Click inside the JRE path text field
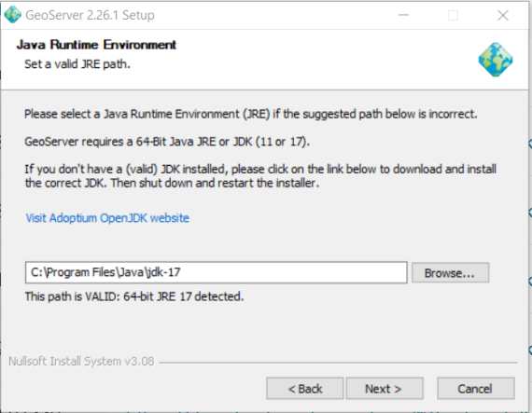This screenshot has width=532, height=413. (x=217, y=272)
